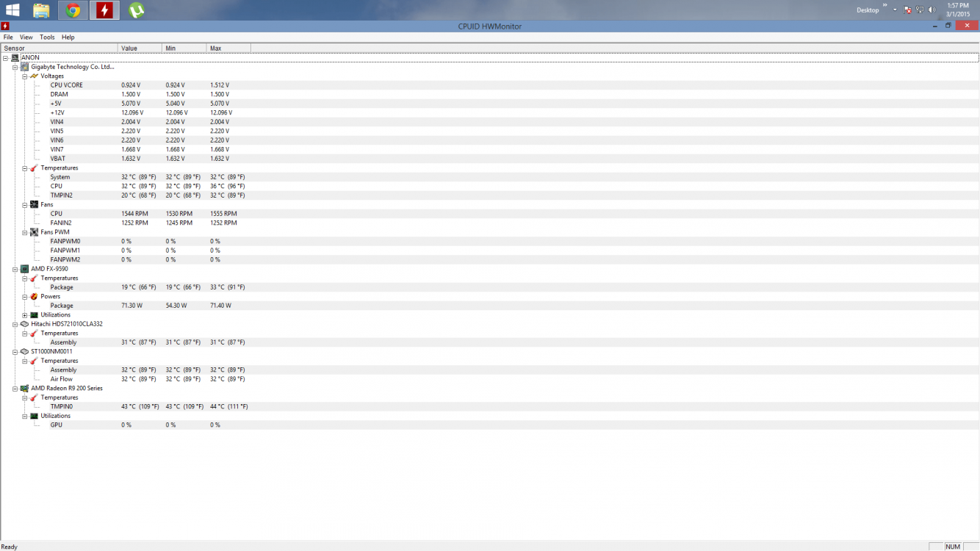Open the clock showing 1:57 PM
Screen dimensions: 980x551
pyautogui.click(x=958, y=10)
